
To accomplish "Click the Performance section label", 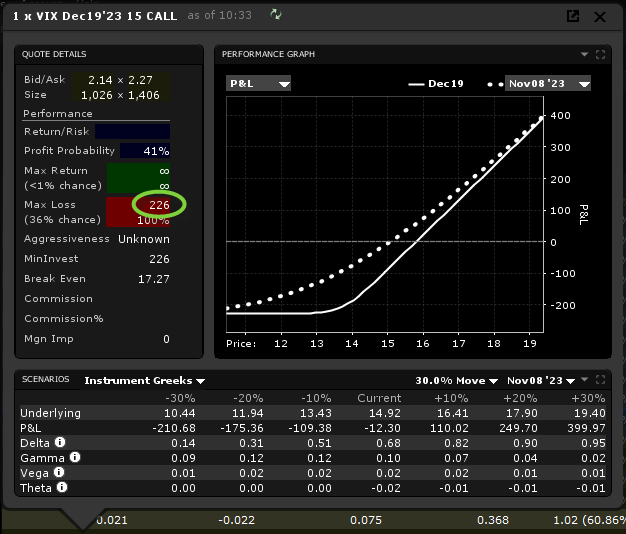I will click(x=58, y=113).
